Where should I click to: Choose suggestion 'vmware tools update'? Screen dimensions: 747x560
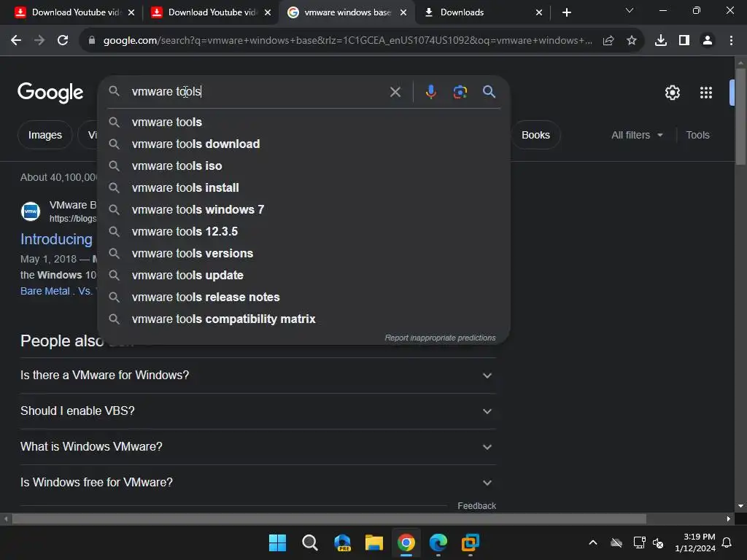click(303, 275)
